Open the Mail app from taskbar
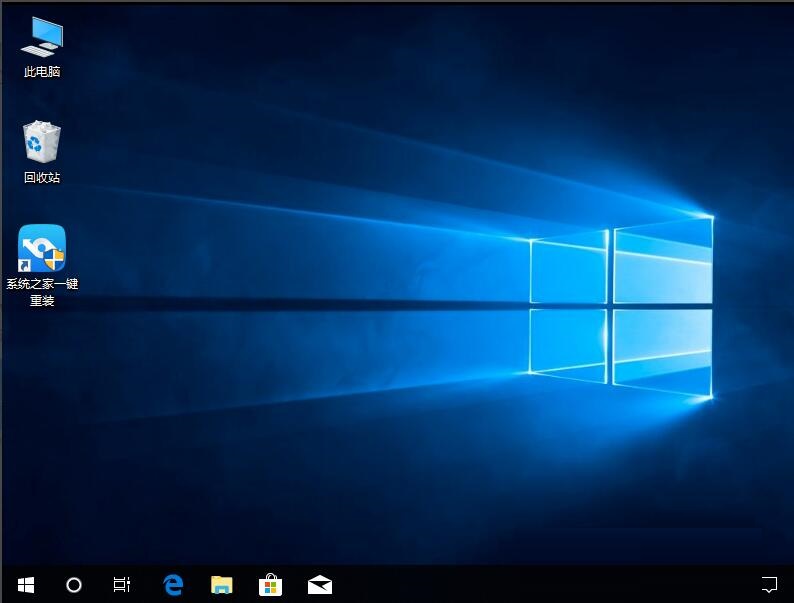The width and height of the screenshot is (794, 603). pos(320,585)
